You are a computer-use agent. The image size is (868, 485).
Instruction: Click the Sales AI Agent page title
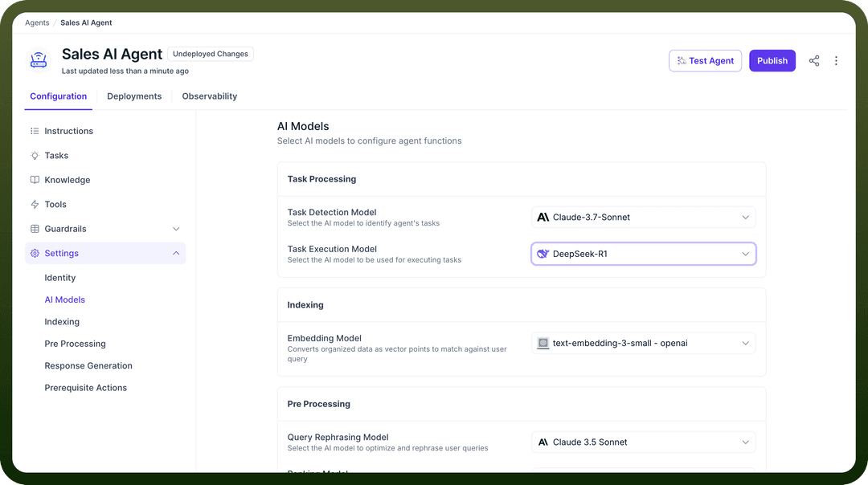point(112,54)
